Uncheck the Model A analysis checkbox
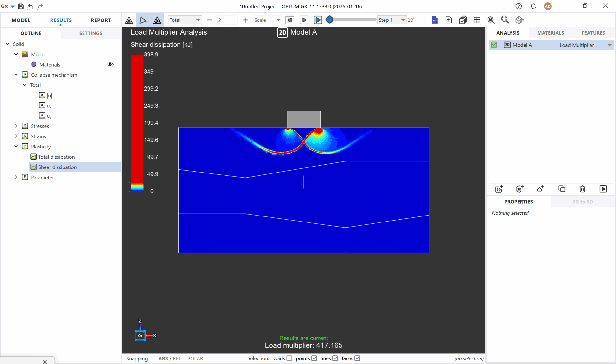616x364 pixels. point(494,45)
